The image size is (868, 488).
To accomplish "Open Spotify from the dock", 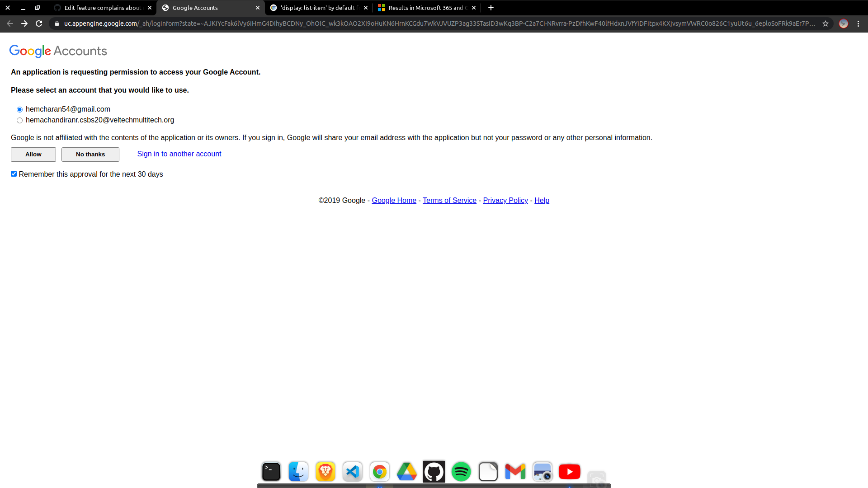I will 461,471.
